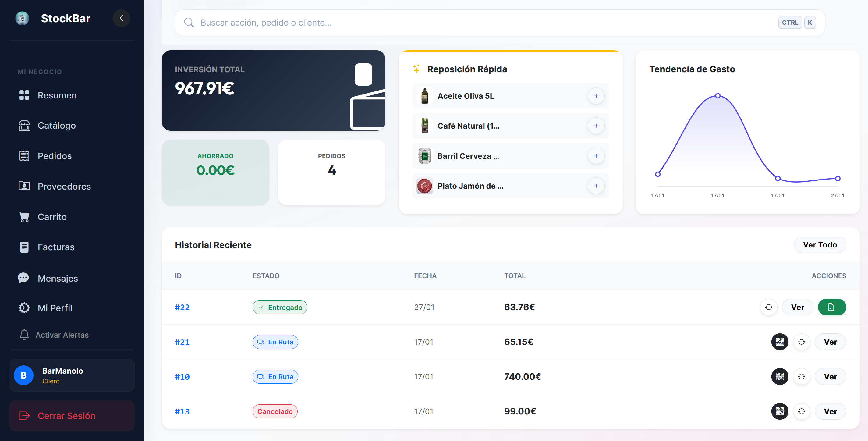This screenshot has height=441, width=868.
Task: Open order #22 details link
Action: coord(182,307)
